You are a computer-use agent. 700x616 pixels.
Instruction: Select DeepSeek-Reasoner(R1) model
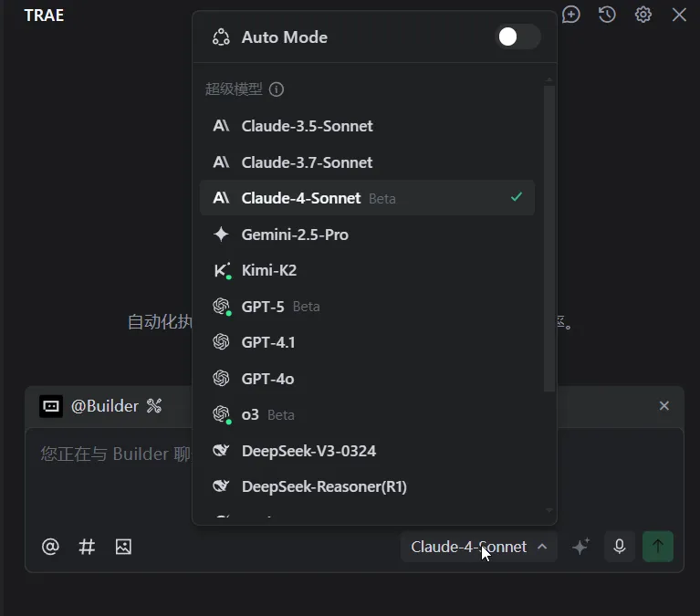324,486
